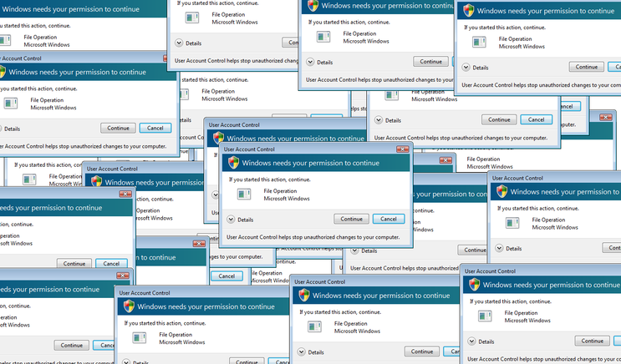This screenshot has width=621, height=364.
Task: Click Continue in the bottom-left corner dialog
Action: pyautogui.click(x=71, y=345)
